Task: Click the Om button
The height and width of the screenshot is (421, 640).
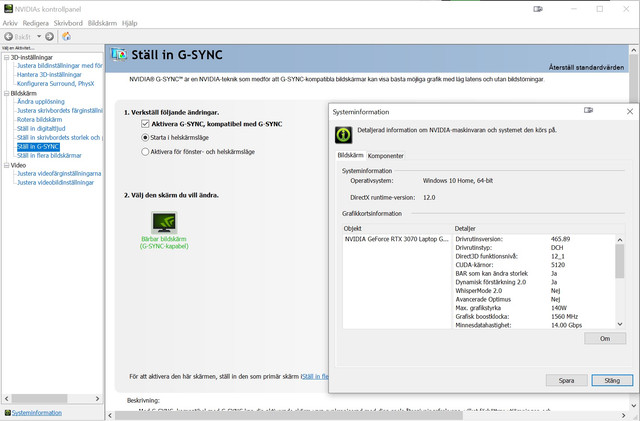Action: pyautogui.click(x=605, y=339)
